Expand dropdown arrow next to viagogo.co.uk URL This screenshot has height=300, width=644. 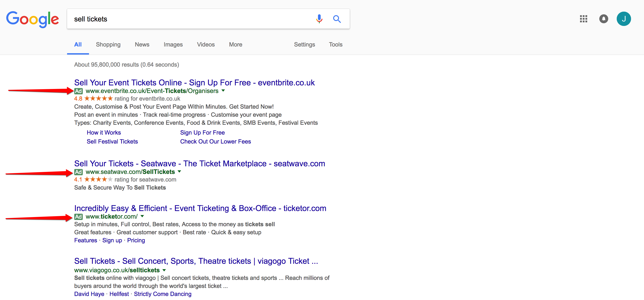[x=164, y=270]
